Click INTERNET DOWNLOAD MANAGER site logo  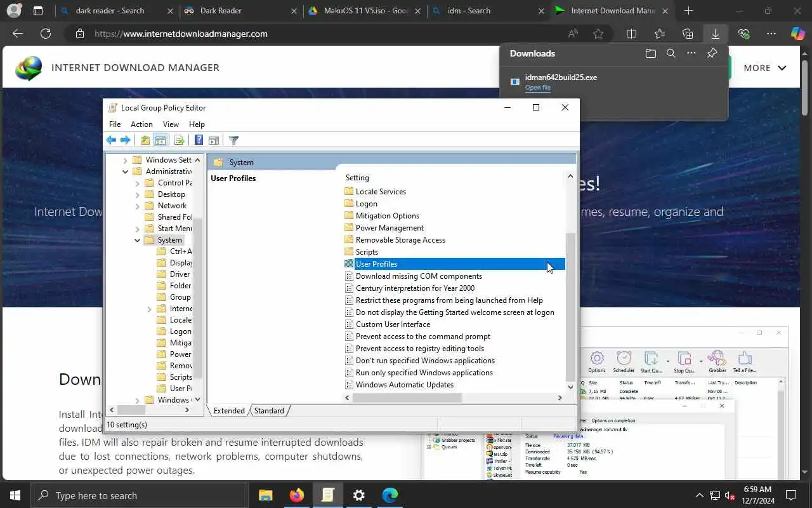pos(117,68)
